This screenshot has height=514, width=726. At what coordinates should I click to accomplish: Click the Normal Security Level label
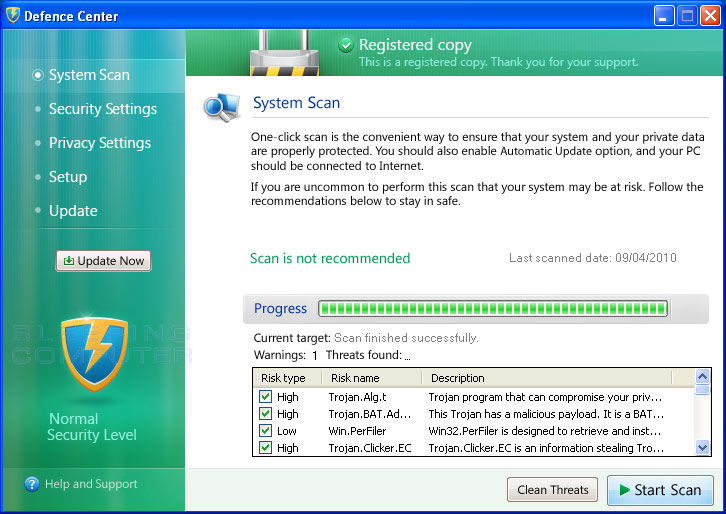coord(92,427)
